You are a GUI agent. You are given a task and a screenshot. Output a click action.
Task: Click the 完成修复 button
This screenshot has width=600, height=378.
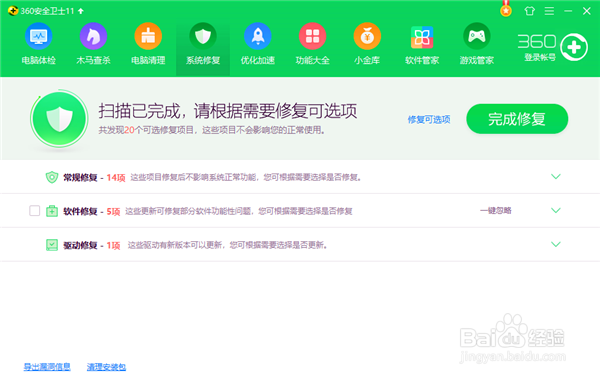[x=517, y=119]
